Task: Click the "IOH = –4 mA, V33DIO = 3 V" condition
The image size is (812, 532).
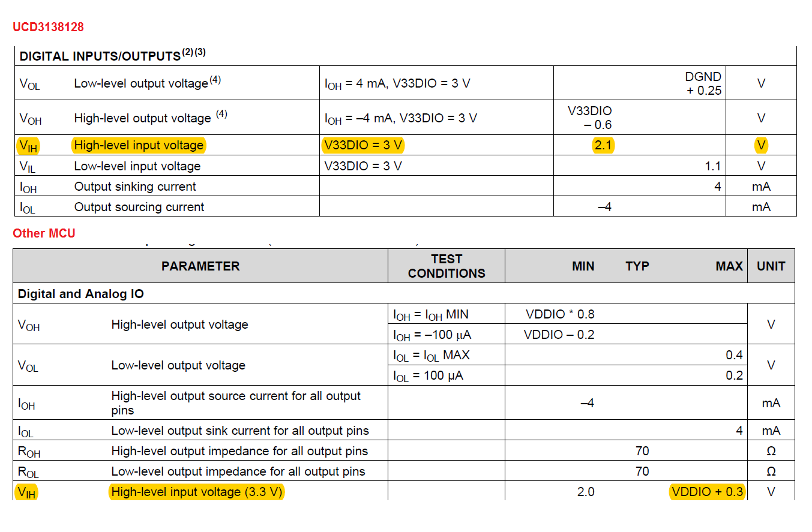Action: [400, 118]
